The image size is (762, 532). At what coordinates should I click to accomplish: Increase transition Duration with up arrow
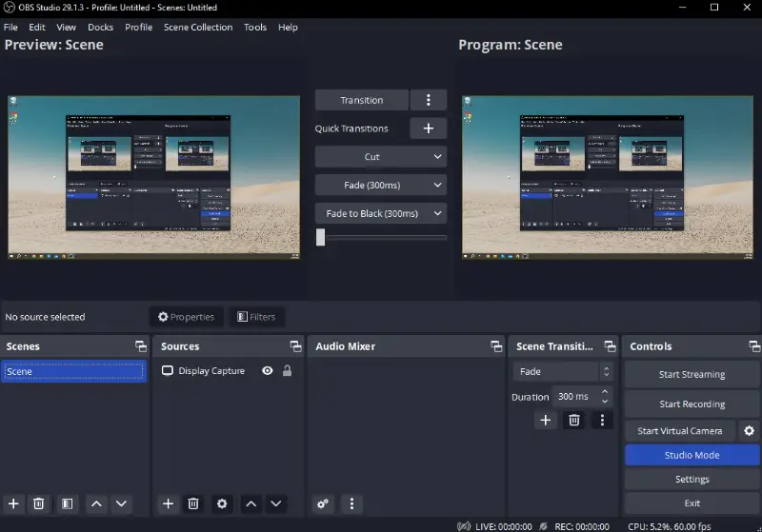point(605,392)
